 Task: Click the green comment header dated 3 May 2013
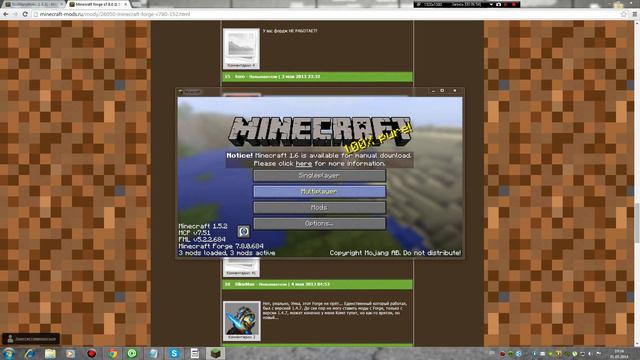[317, 76]
